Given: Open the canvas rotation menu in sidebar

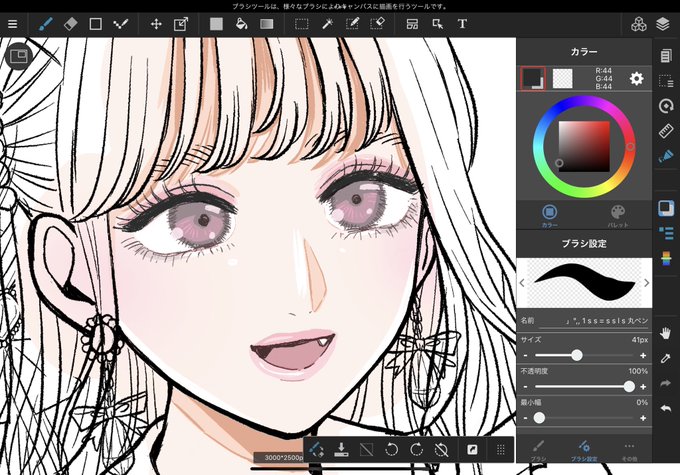Looking at the screenshot, I should click(x=666, y=106).
